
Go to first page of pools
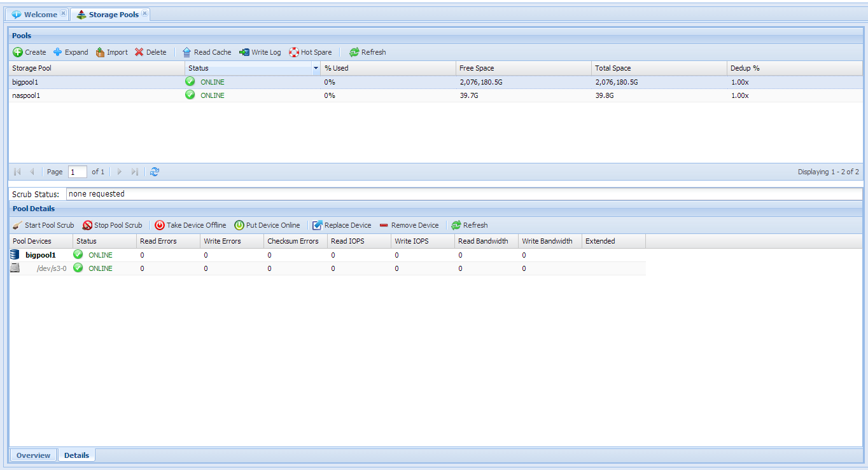click(17, 172)
